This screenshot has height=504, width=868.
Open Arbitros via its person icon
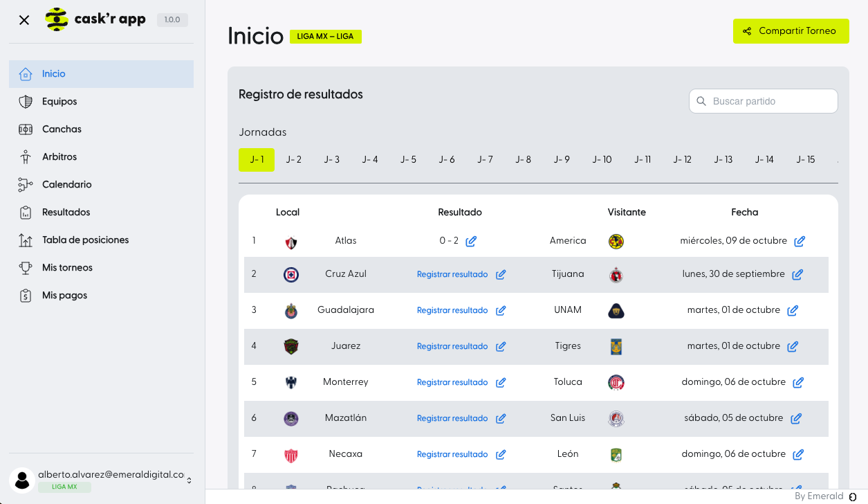click(x=26, y=157)
